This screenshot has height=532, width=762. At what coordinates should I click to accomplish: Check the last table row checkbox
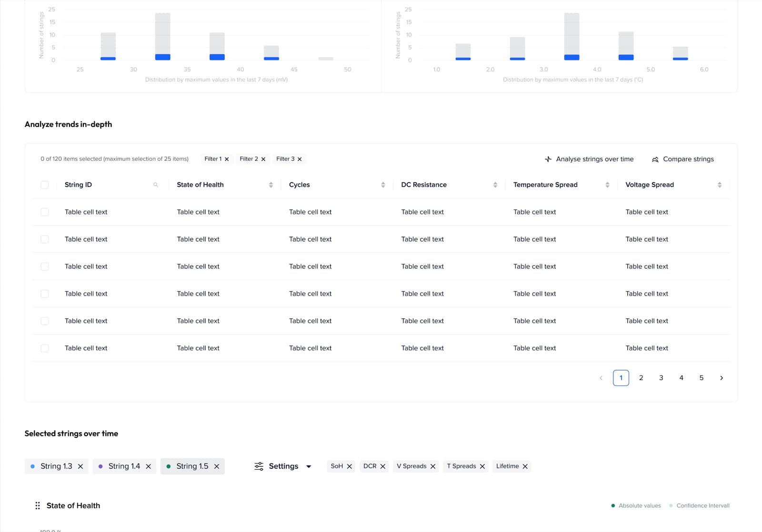coord(45,348)
